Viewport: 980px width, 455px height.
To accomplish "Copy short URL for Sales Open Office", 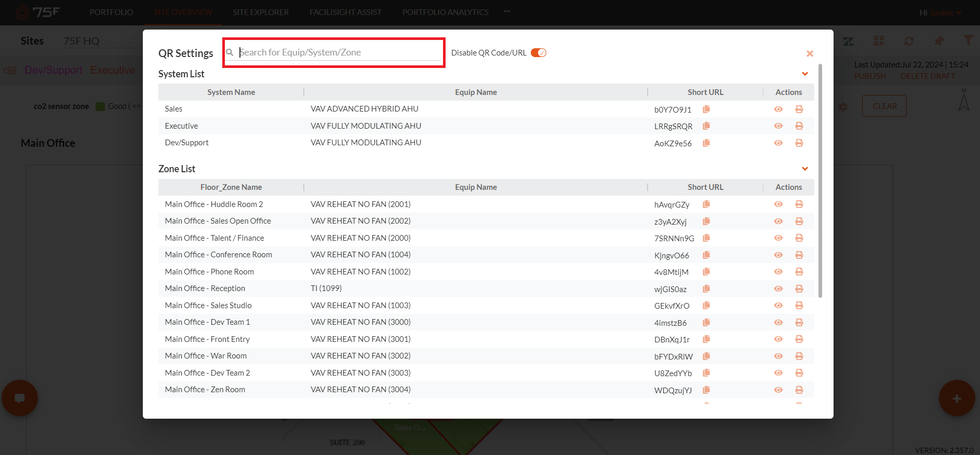I will [706, 221].
